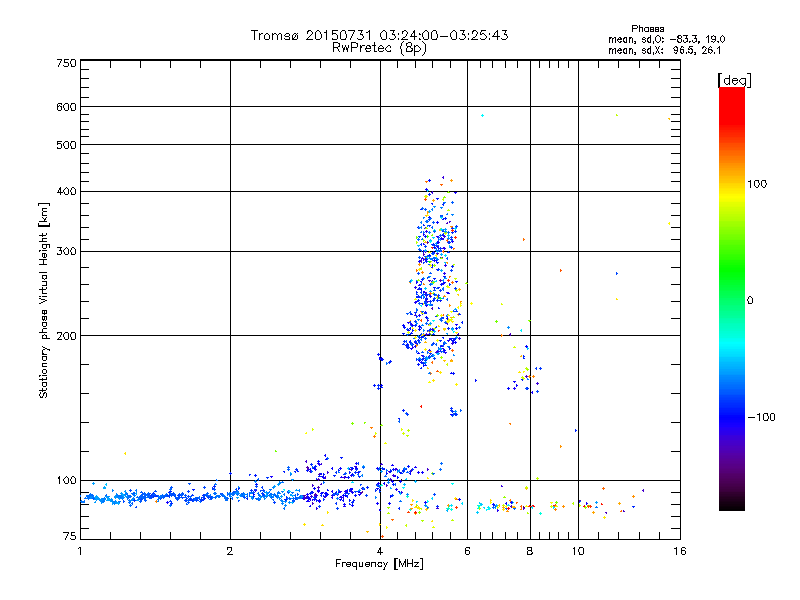Click the rainbow phase colorbar
Viewport: 800px width, 600px height.
coord(732,298)
